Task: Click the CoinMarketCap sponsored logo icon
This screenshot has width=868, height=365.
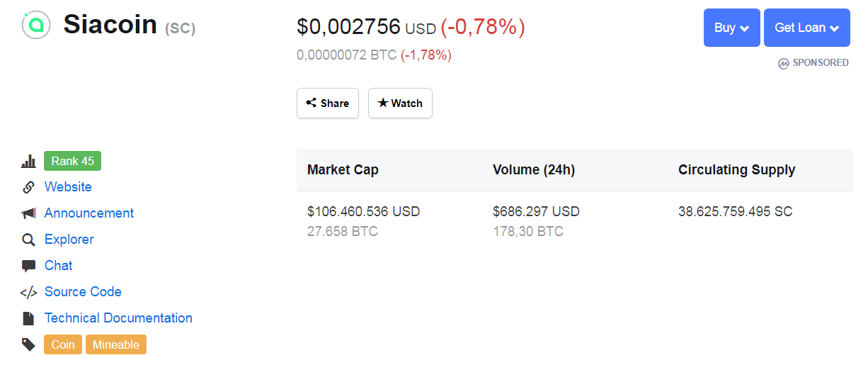Action: [x=784, y=63]
